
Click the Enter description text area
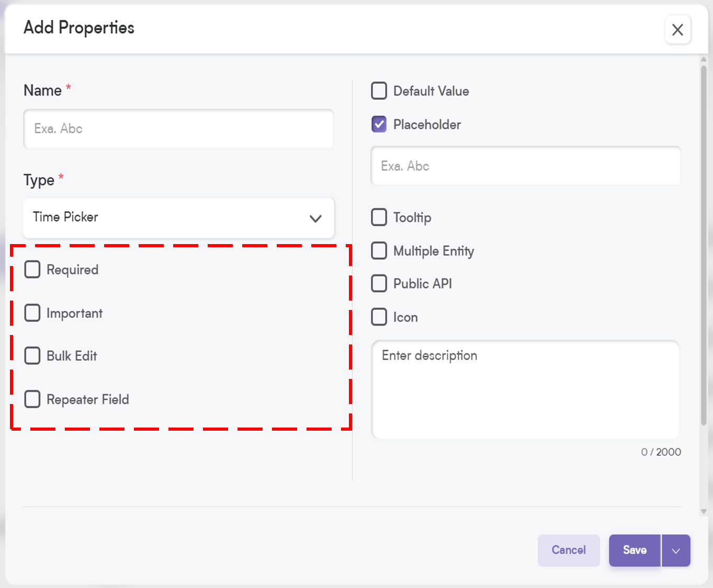click(x=526, y=389)
